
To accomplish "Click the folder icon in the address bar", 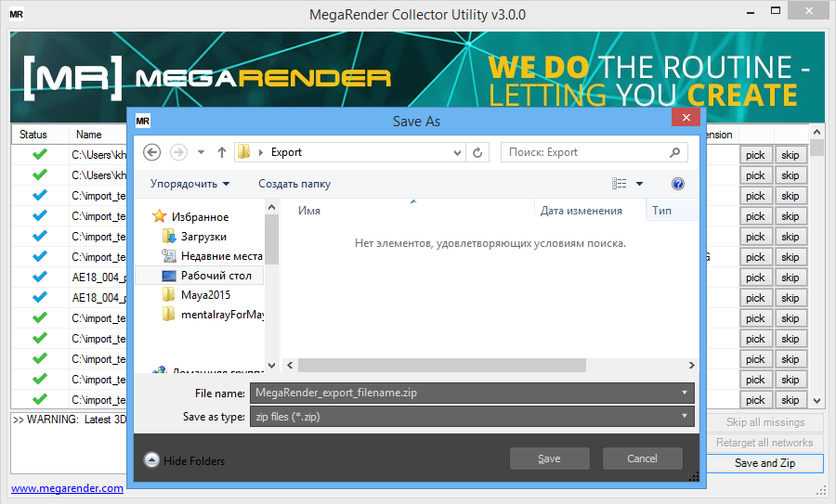I will 243,152.
